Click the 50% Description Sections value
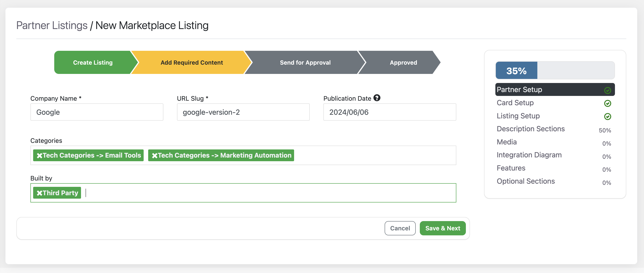The height and width of the screenshot is (273, 644). point(605,130)
